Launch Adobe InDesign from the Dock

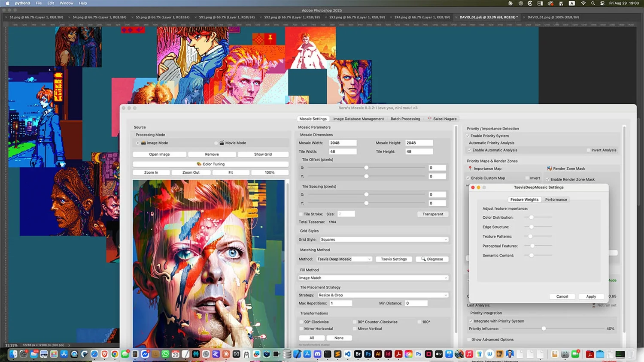(388, 354)
